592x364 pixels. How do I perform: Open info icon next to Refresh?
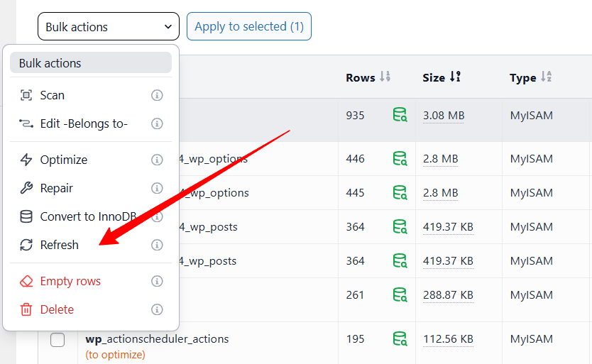[157, 245]
